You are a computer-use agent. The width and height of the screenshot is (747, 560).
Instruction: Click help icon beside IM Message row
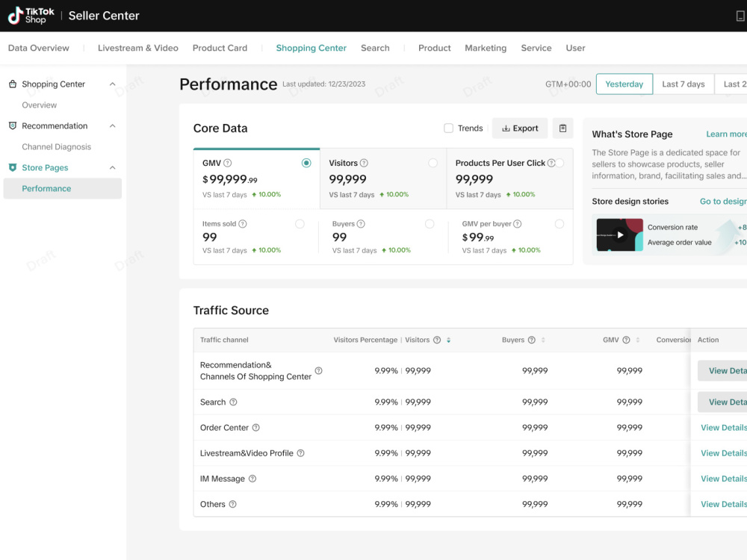tap(252, 479)
